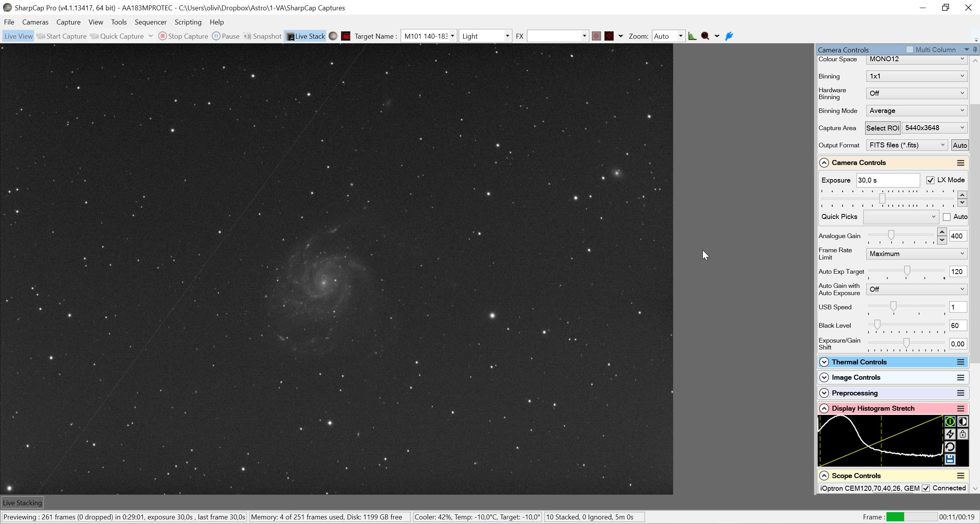This screenshot has height=524, width=980.
Task: Click the histogram icon in the toolbar
Action: (x=692, y=36)
